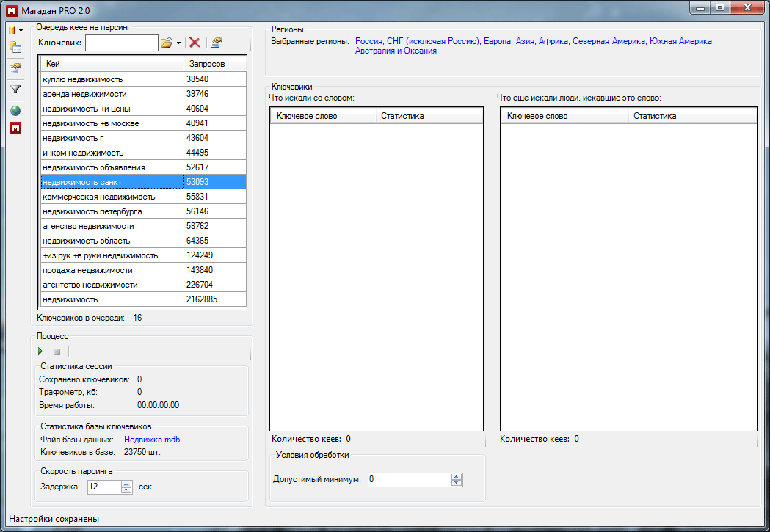This screenshot has height=532, width=770.
Task: Open settings icon in the left sidebar
Action: point(15,69)
